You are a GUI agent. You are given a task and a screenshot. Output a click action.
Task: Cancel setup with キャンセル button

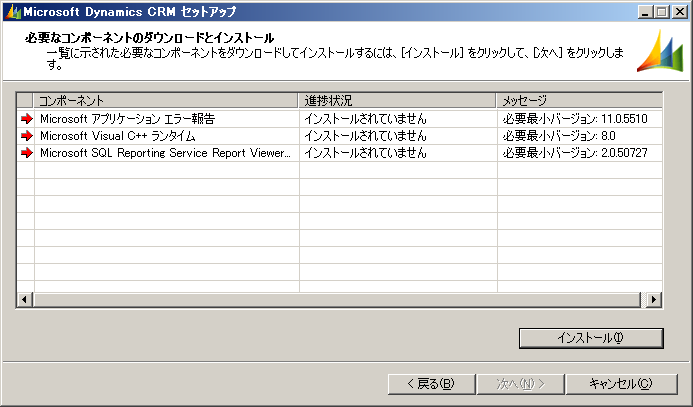(x=621, y=384)
